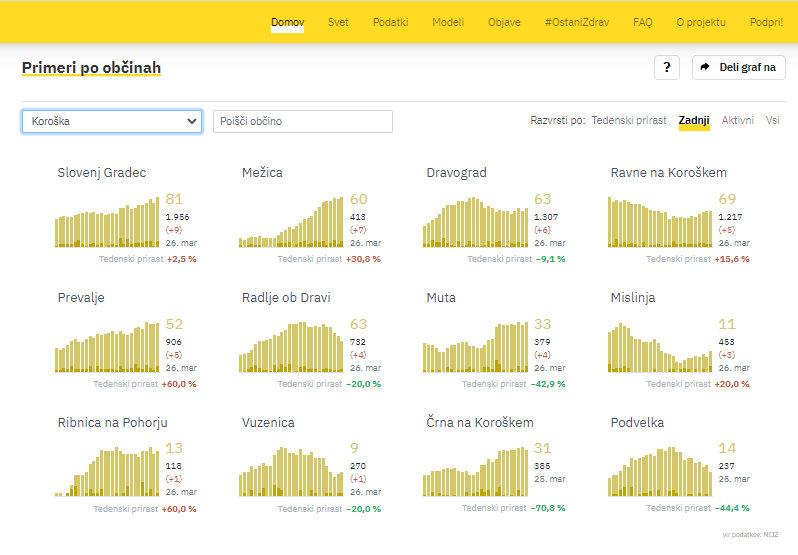Click the O projektu link
The image size is (798, 555).
(x=701, y=22)
